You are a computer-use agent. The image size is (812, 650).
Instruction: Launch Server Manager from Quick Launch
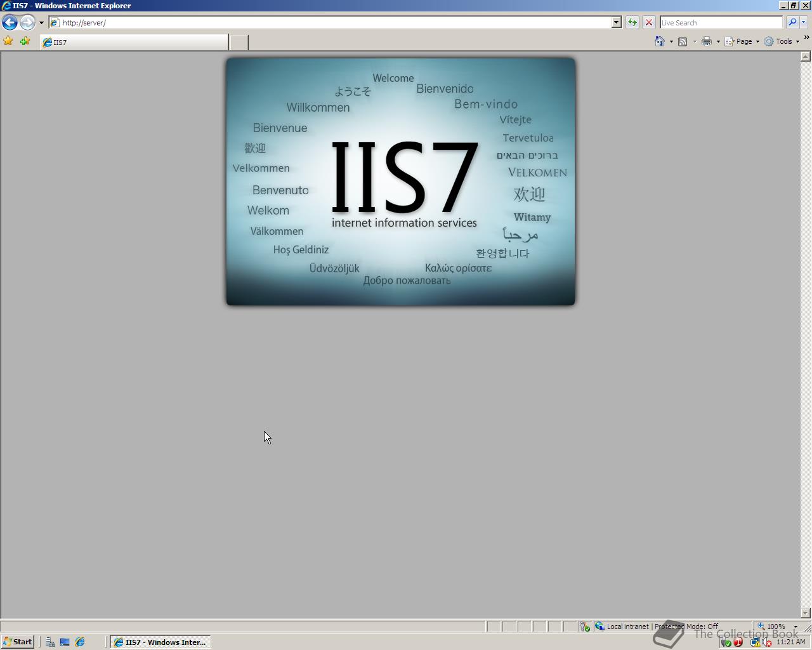point(50,642)
